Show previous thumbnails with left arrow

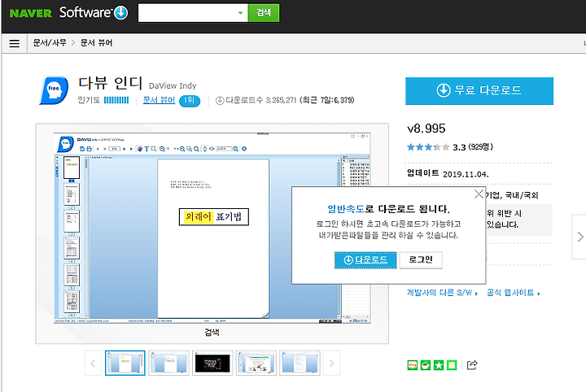click(x=93, y=363)
